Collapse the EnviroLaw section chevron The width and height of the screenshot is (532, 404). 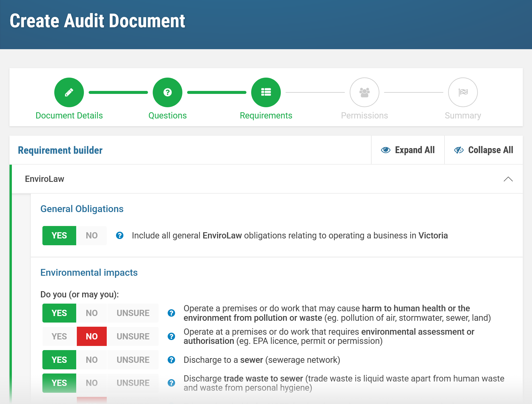tap(508, 179)
